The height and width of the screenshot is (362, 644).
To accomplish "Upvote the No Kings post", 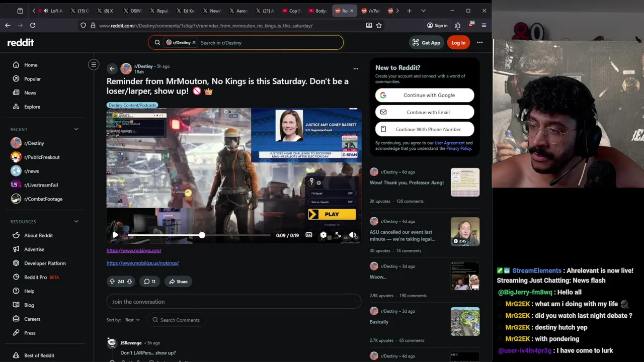I will coord(112,282).
